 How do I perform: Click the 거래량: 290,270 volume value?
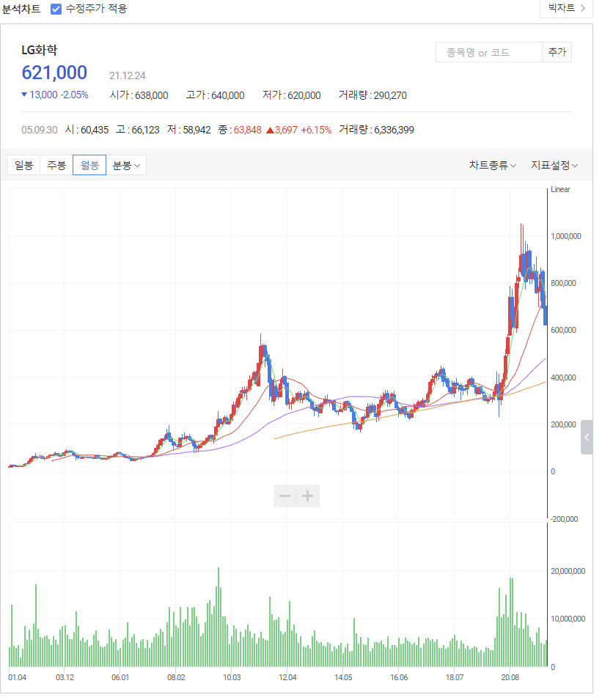pyautogui.click(x=372, y=95)
